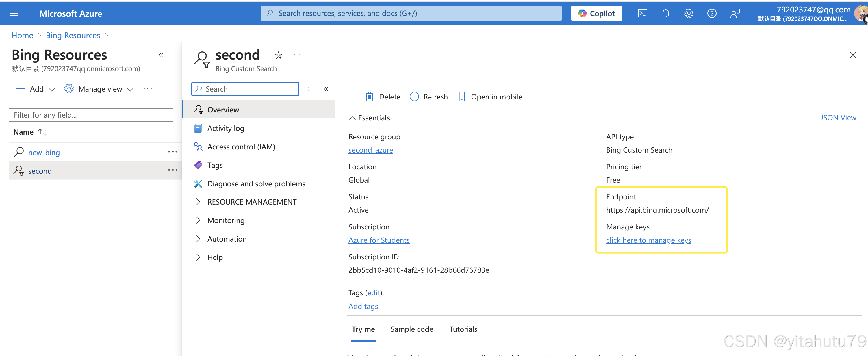This screenshot has height=356, width=868.
Task: Open the hamburger portal menu
Action: [x=14, y=14]
